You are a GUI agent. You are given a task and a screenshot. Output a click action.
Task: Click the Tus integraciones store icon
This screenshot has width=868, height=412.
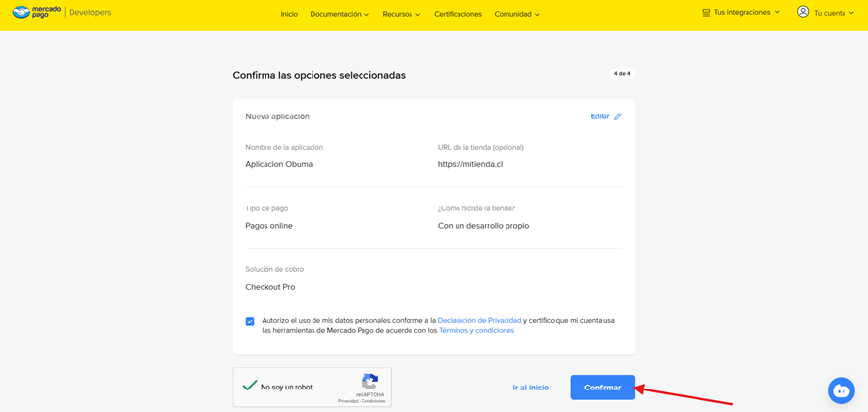[x=706, y=13]
